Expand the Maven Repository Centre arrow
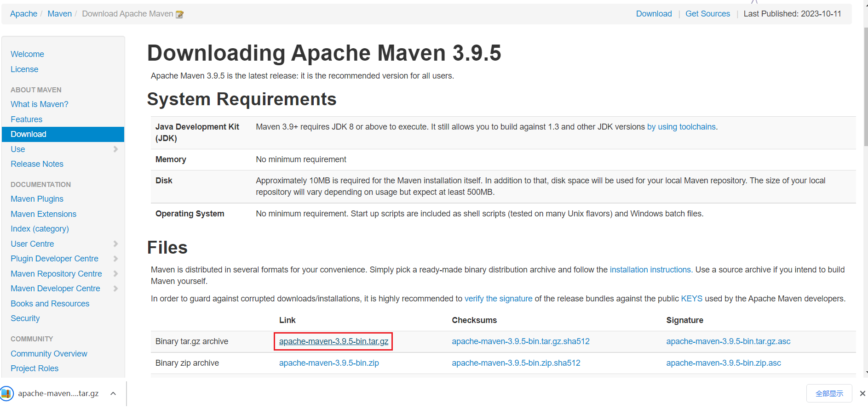 (115, 274)
